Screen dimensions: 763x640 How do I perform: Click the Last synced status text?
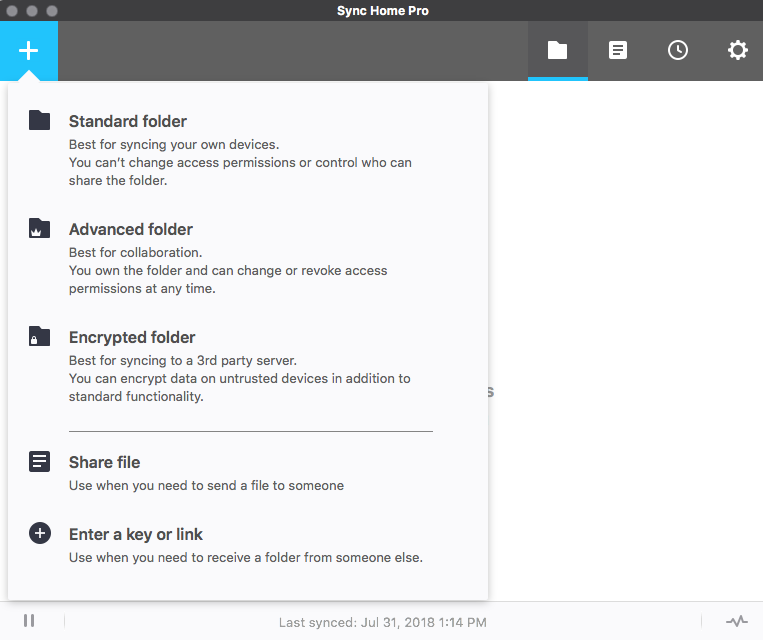point(382,622)
